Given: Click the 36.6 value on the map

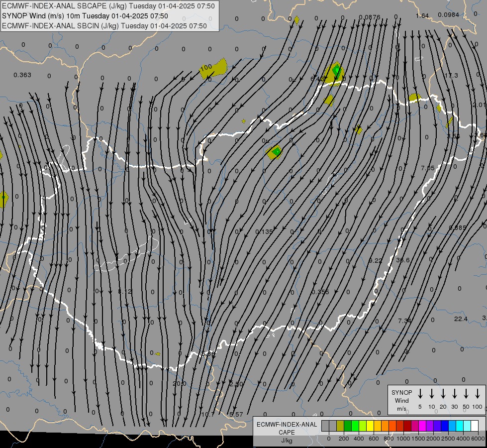Looking at the screenshot, I should pyautogui.click(x=403, y=260).
